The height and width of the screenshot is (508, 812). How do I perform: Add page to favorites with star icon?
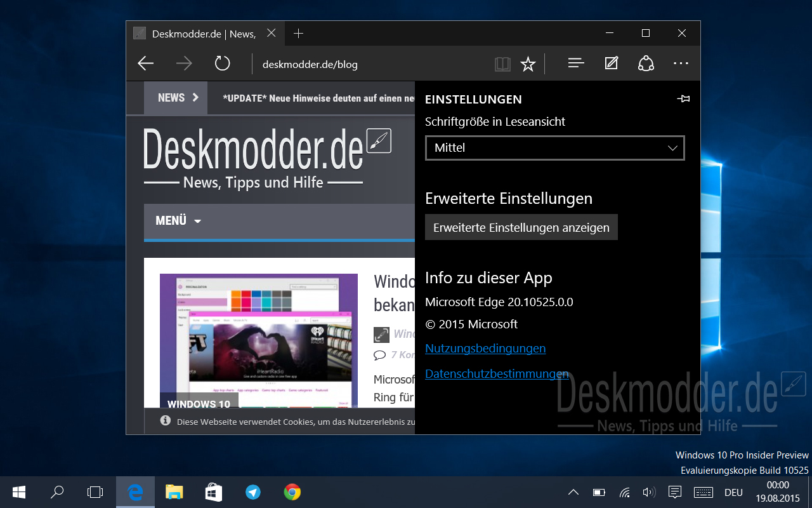tap(528, 64)
